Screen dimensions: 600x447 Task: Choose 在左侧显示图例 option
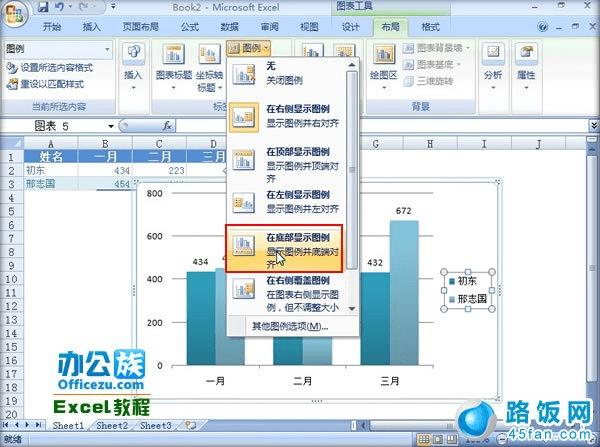coord(287,202)
